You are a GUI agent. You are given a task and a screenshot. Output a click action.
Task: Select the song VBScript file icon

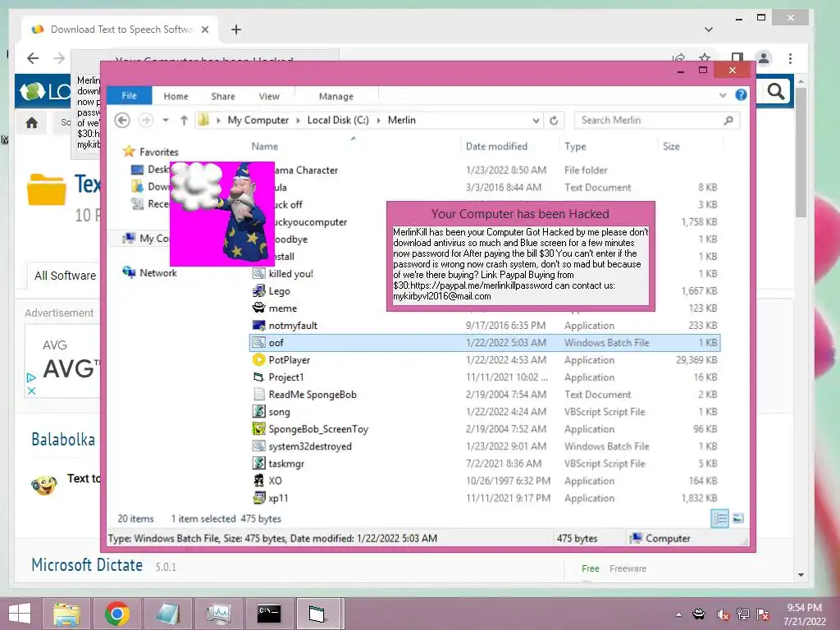(258, 412)
